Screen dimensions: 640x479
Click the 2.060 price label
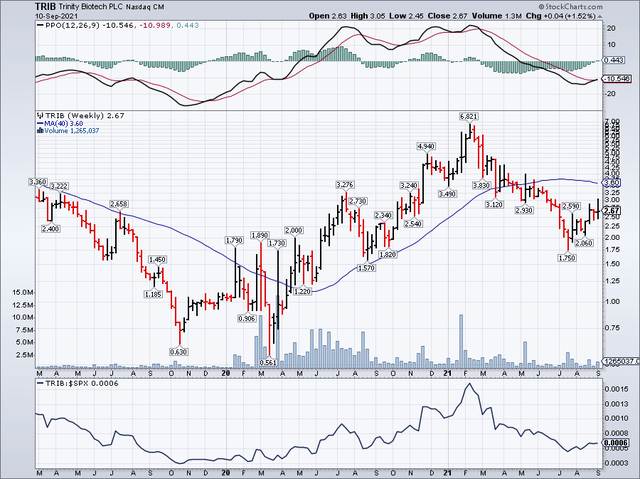tap(584, 243)
